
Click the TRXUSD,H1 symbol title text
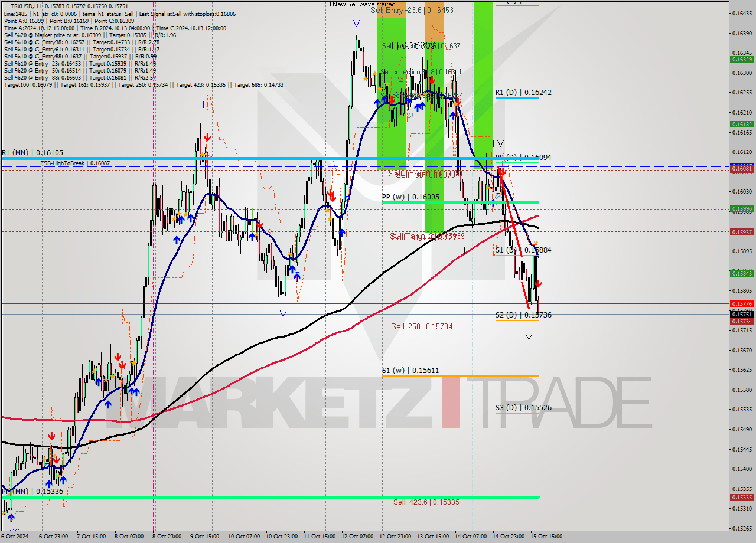pos(27,6)
